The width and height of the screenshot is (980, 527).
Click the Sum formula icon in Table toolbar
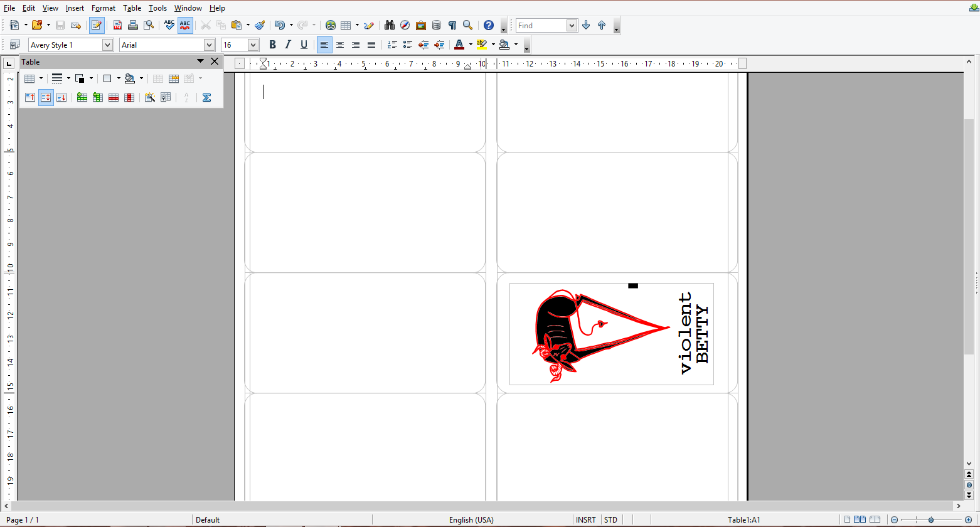click(206, 97)
